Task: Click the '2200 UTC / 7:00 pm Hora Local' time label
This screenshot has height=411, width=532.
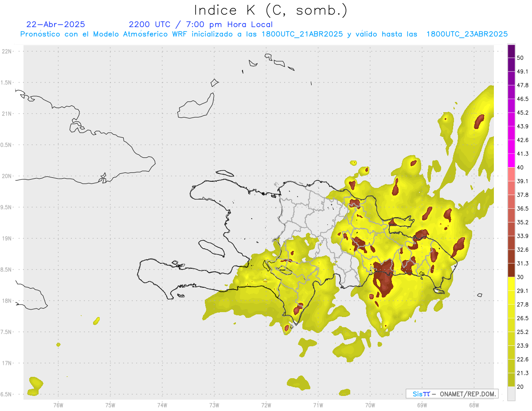Action: tap(200, 24)
